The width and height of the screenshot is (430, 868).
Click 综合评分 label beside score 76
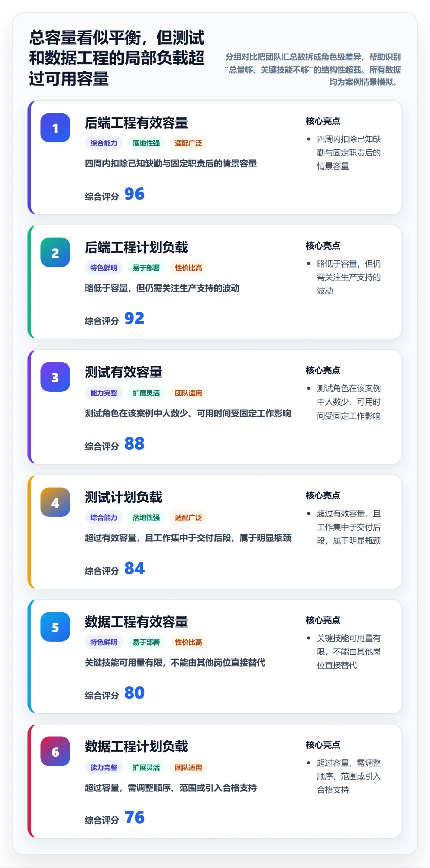point(102,821)
